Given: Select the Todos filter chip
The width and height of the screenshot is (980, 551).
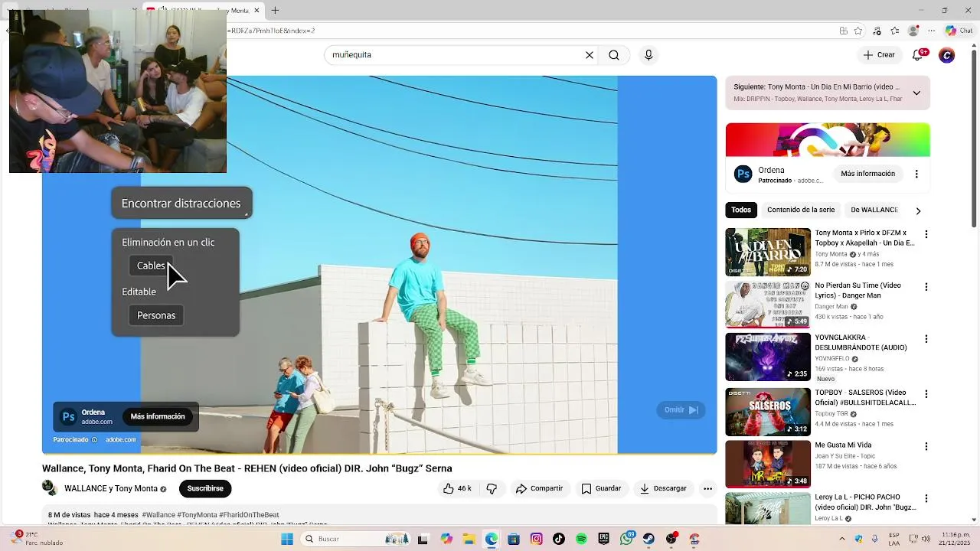Looking at the screenshot, I should [x=741, y=210].
